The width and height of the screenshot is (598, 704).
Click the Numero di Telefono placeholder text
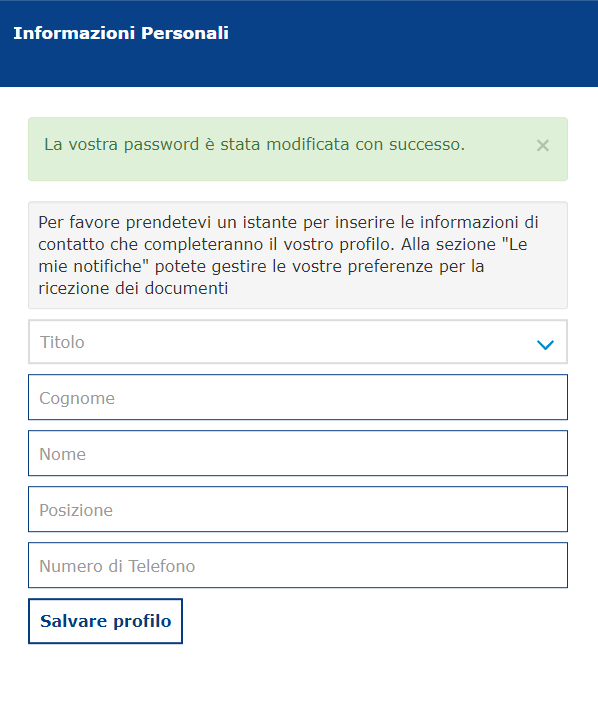(x=117, y=566)
